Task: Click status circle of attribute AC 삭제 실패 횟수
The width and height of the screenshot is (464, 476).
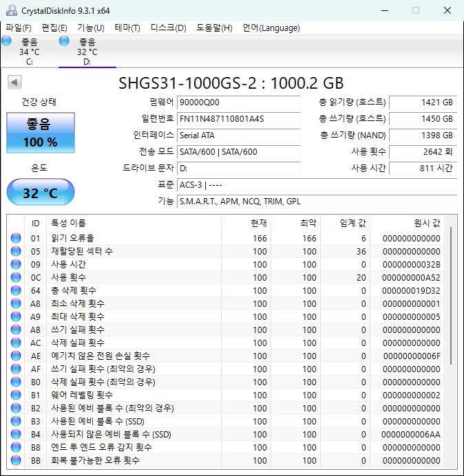Action: coord(16,343)
